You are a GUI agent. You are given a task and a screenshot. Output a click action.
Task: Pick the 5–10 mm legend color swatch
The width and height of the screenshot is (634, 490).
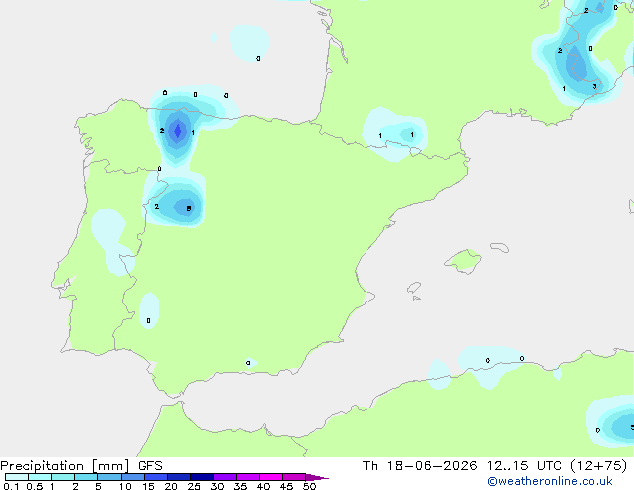[x=109, y=477]
